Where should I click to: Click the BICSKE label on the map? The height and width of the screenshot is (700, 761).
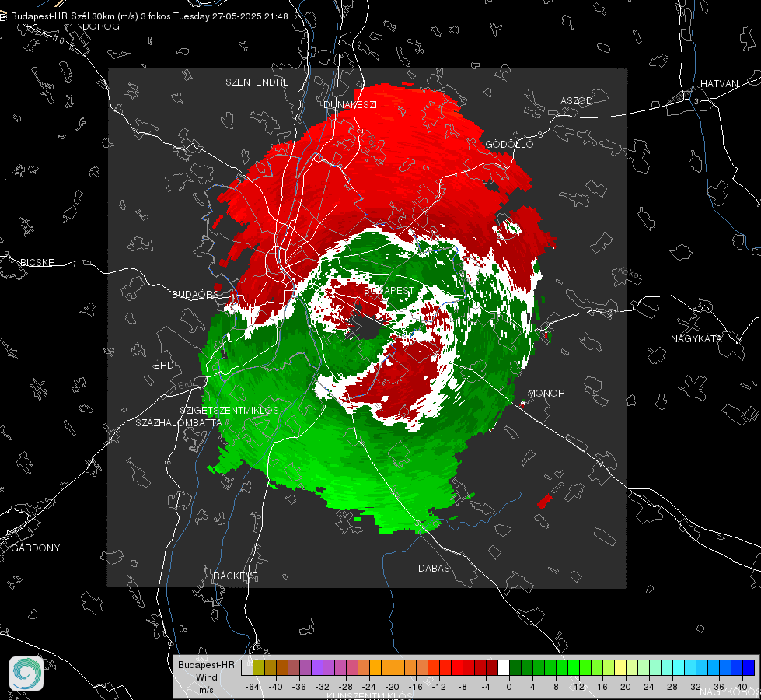tap(37, 262)
